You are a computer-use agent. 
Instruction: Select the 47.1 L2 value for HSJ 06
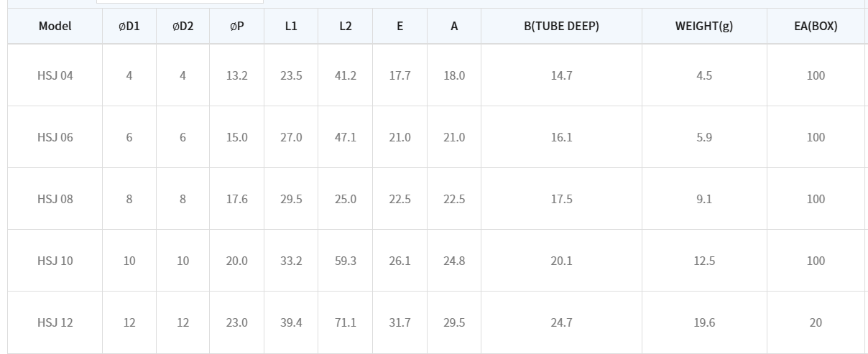point(346,137)
